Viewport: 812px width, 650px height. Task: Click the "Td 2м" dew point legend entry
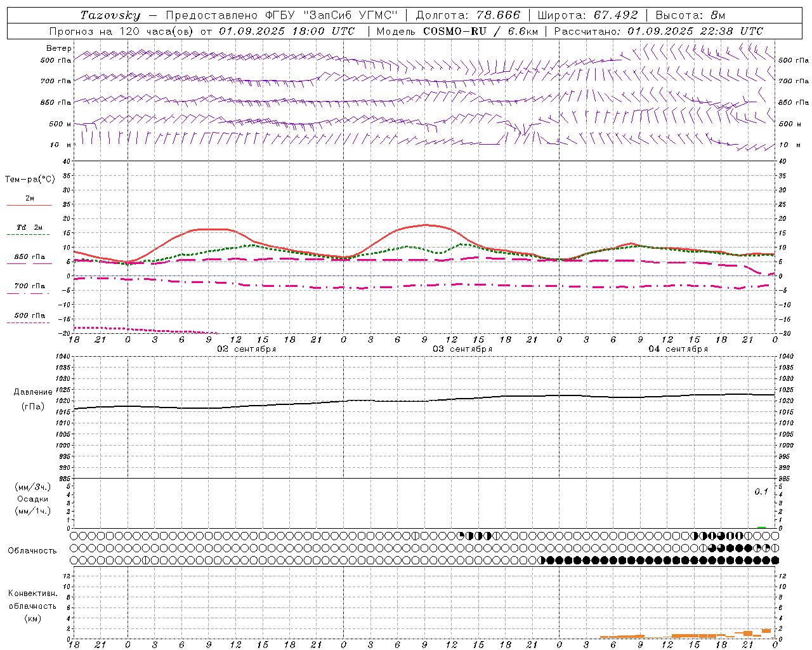click(29, 227)
